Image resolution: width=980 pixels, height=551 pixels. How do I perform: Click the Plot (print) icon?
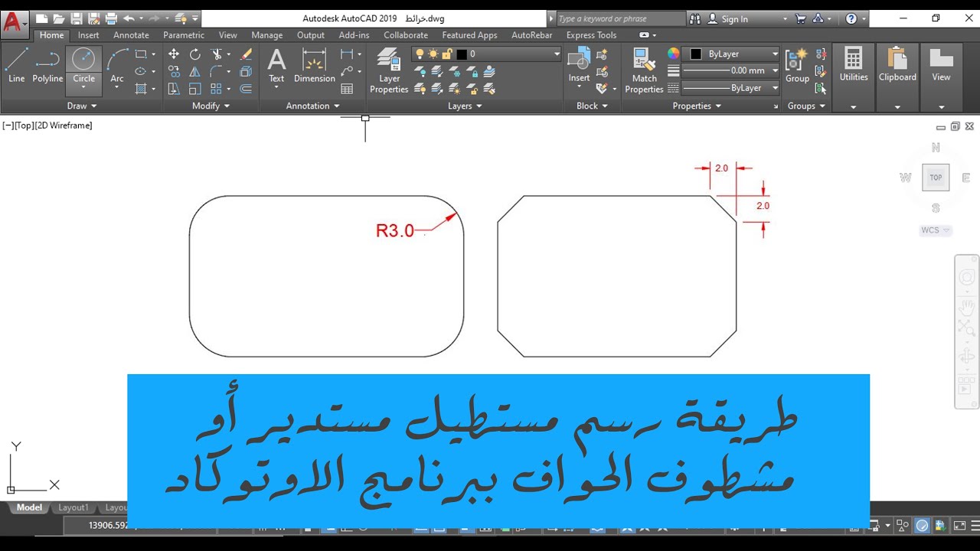click(x=111, y=18)
